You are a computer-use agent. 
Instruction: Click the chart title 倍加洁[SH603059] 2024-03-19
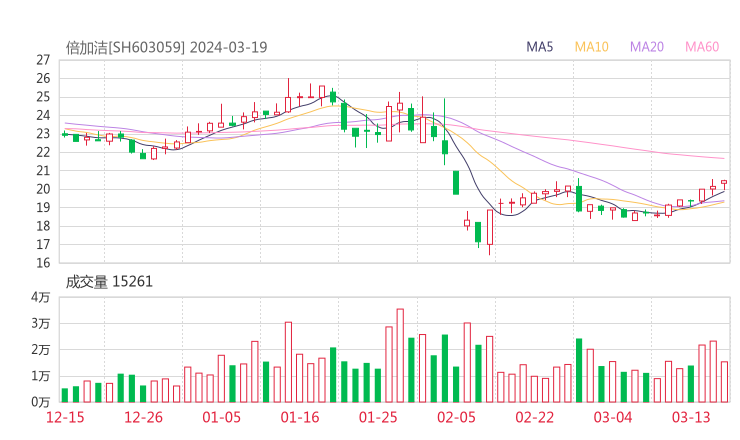point(166,48)
